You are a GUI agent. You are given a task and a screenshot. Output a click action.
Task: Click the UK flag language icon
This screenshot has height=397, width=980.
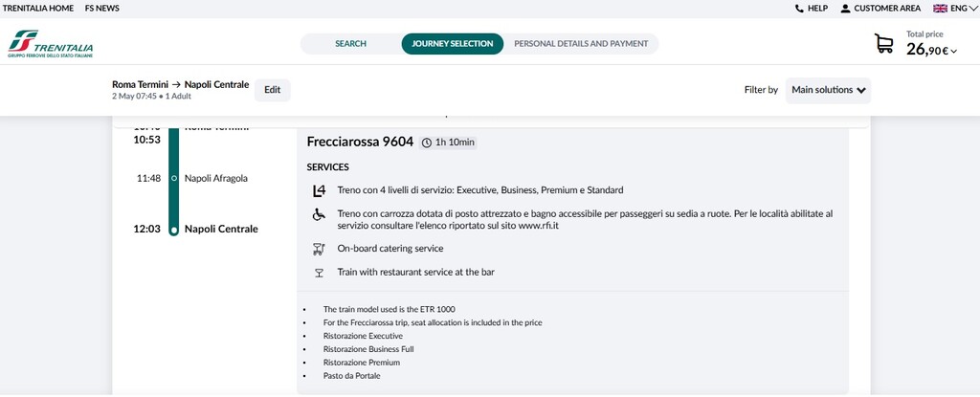[x=940, y=8]
